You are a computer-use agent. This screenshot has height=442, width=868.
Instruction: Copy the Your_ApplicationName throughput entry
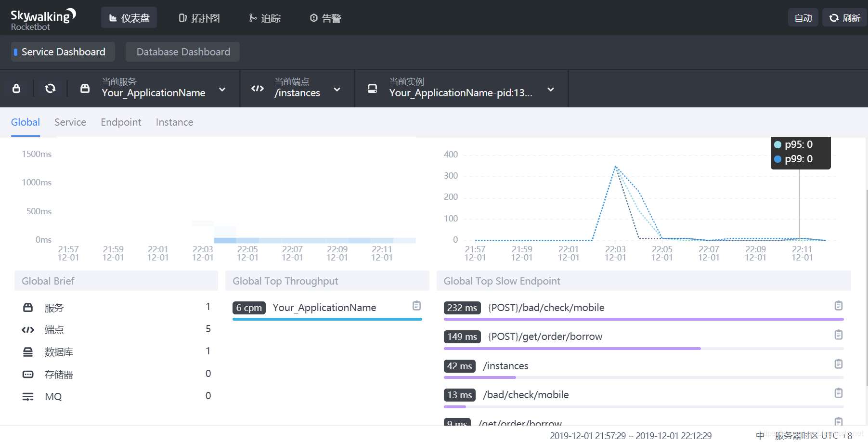[x=416, y=306]
